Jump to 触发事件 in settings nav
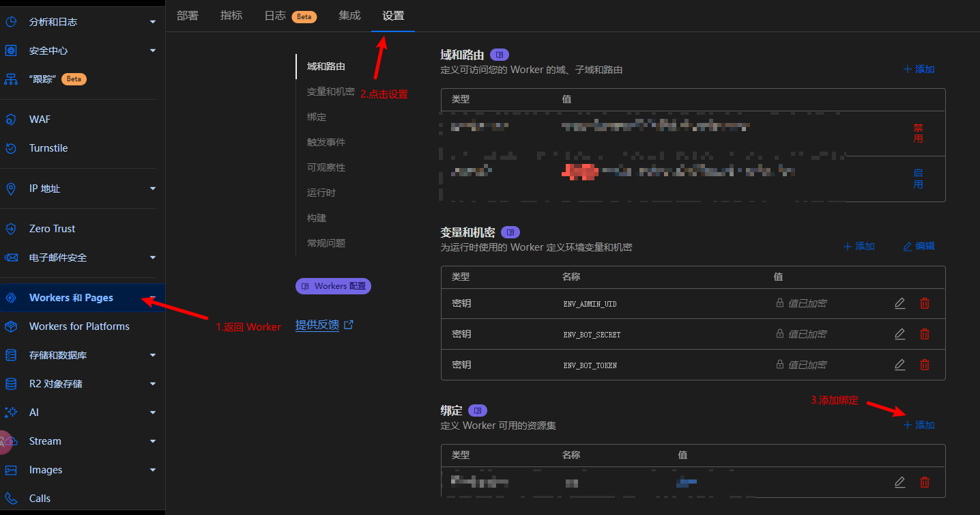Image resolution: width=980 pixels, height=515 pixels. (x=326, y=142)
